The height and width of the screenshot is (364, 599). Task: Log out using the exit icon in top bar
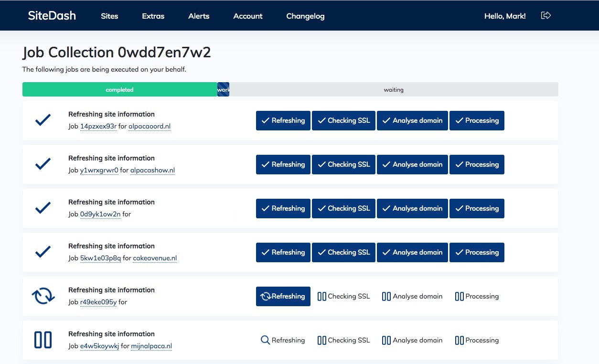[546, 15]
